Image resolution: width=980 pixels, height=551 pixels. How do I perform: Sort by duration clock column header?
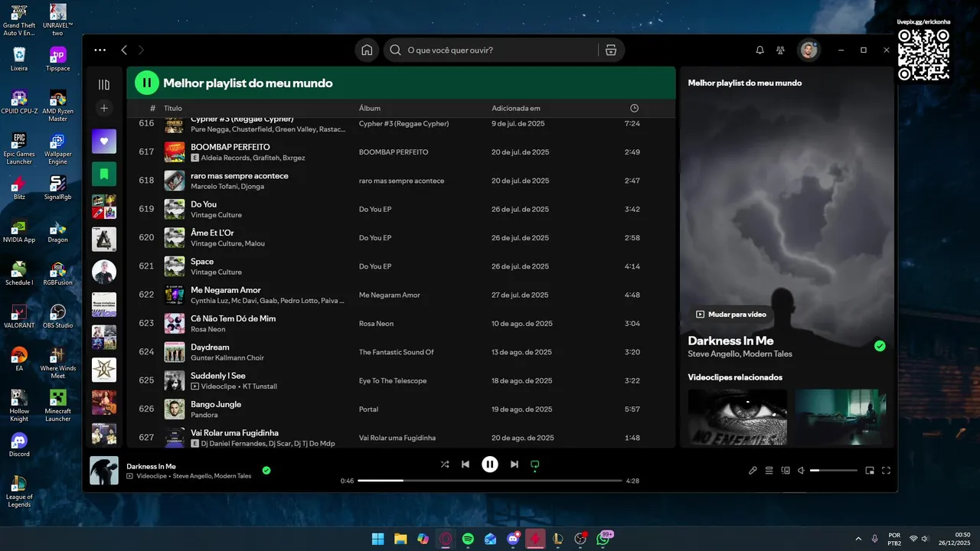click(634, 108)
